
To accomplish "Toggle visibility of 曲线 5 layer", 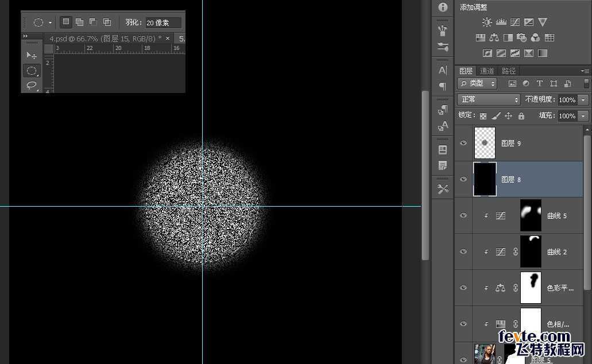I will (463, 215).
